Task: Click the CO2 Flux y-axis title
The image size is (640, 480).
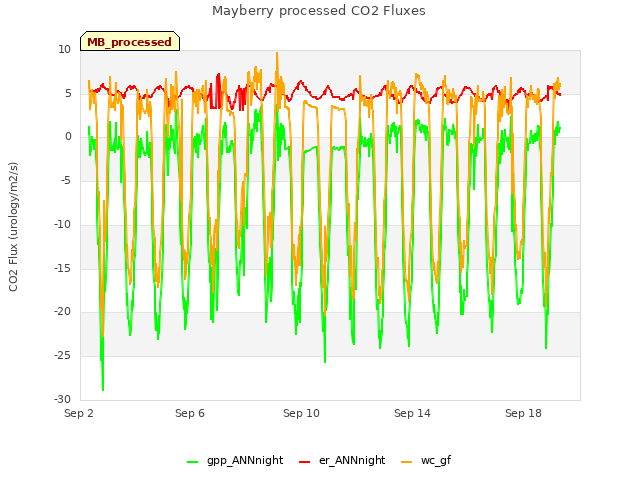Action: click(x=13, y=227)
